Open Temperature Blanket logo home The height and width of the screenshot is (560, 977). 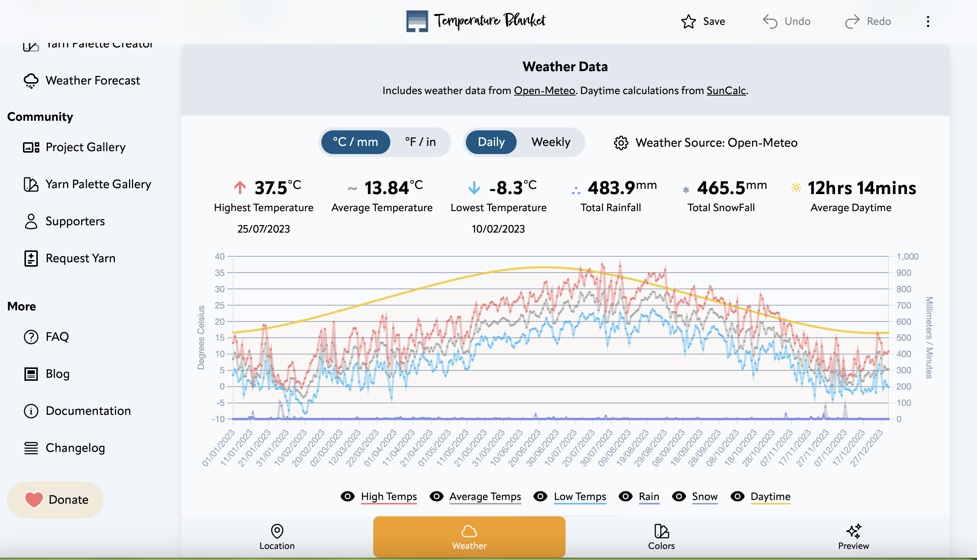(x=476, y=21)
